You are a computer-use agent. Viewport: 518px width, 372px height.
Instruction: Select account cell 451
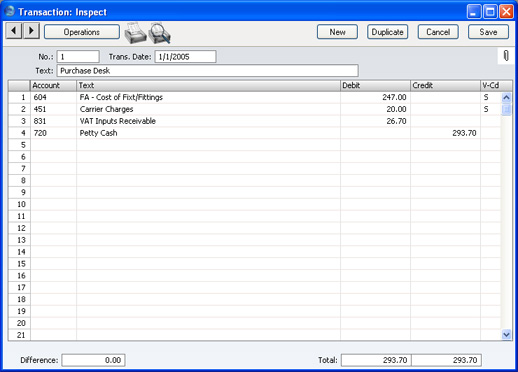(x=53, y=109)
